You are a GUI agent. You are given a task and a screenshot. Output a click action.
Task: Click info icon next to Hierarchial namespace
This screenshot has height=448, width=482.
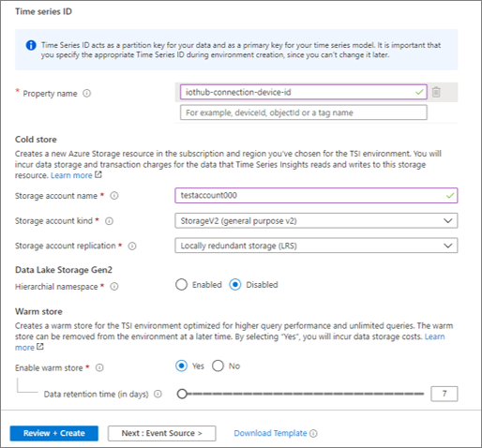coord(114,287)
